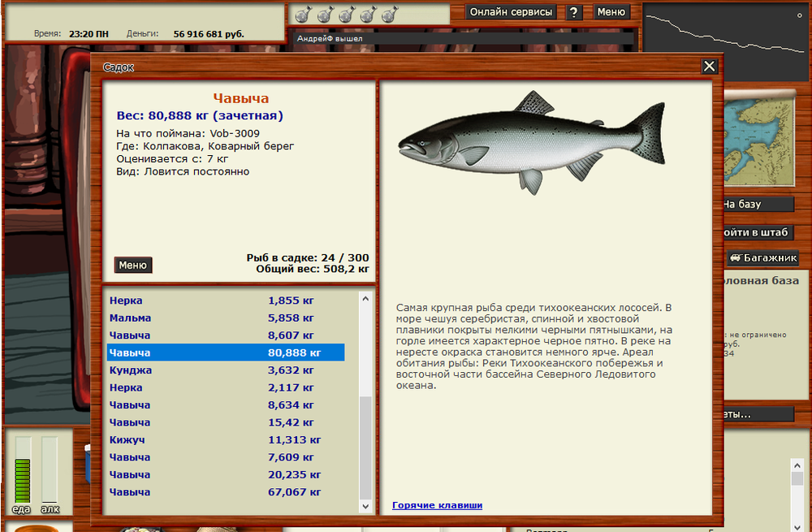Close the Садок window with X
The width and height of the screenshot is (812, 532).
click(x=709, y=67)
